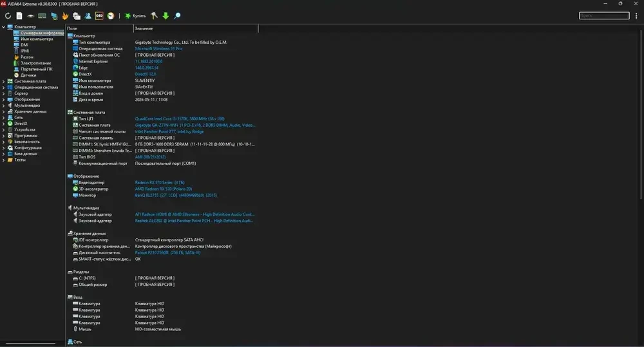
Task: Select Портативный ПК in the tree
Action: pos(37,69)
